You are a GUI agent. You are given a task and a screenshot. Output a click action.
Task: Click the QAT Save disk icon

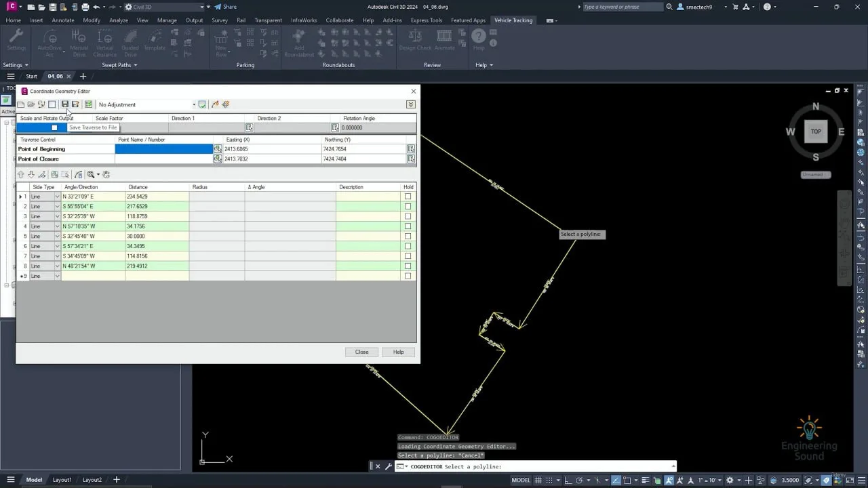[x=52, y=7]
